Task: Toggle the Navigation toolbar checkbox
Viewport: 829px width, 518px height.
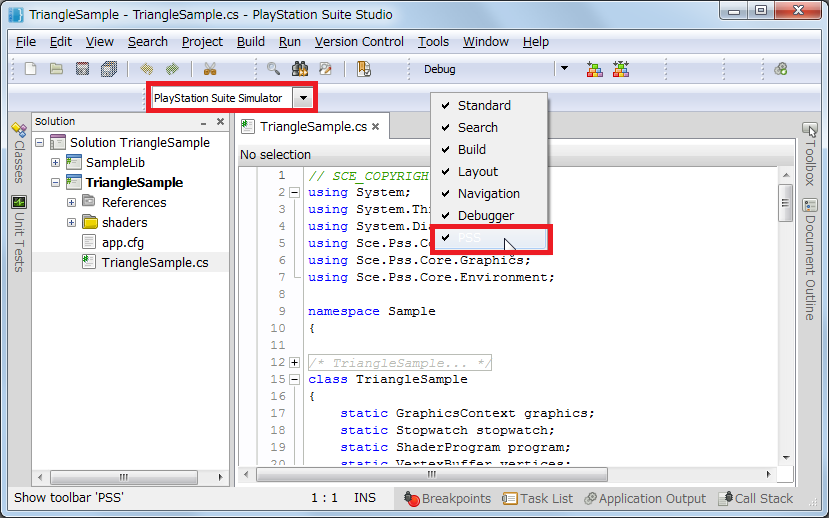Action: click(x=488, y=194)
